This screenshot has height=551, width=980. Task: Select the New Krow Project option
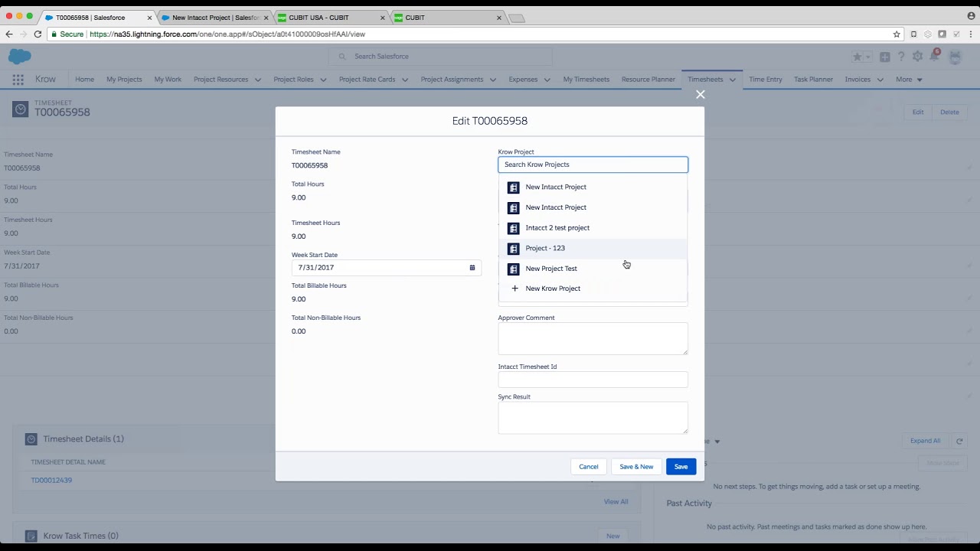click(x=593, y=289)
